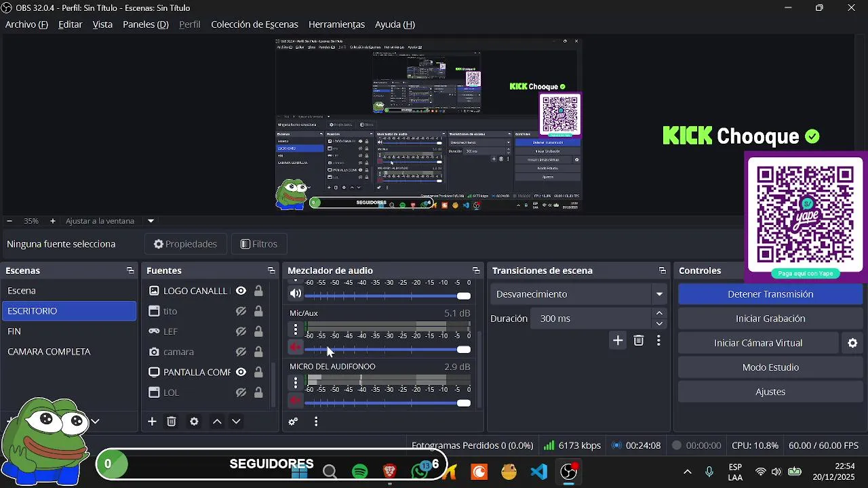Open Windows search from the taskbar

pyautogui.click(x=330, y=472)
